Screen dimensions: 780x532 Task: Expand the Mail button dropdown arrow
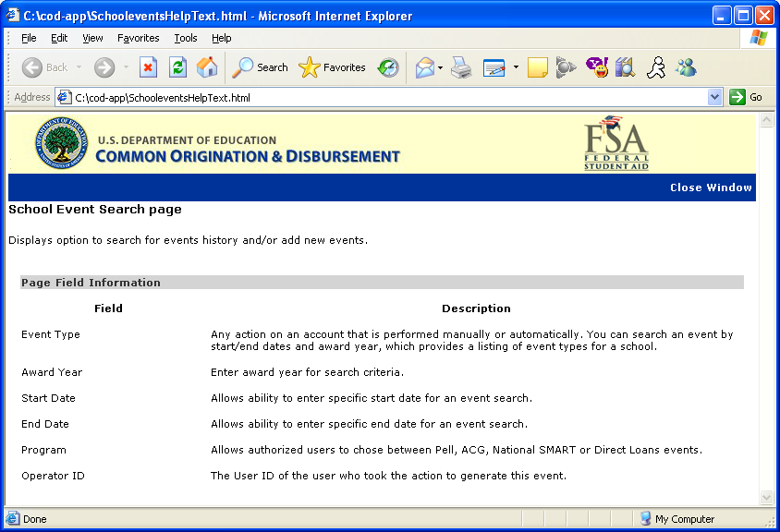click(x=441, y=67)
